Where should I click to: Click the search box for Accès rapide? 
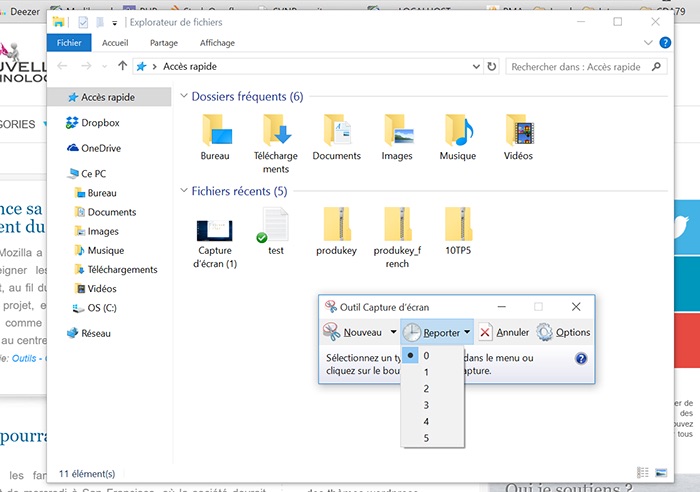[x=575, y=67]
